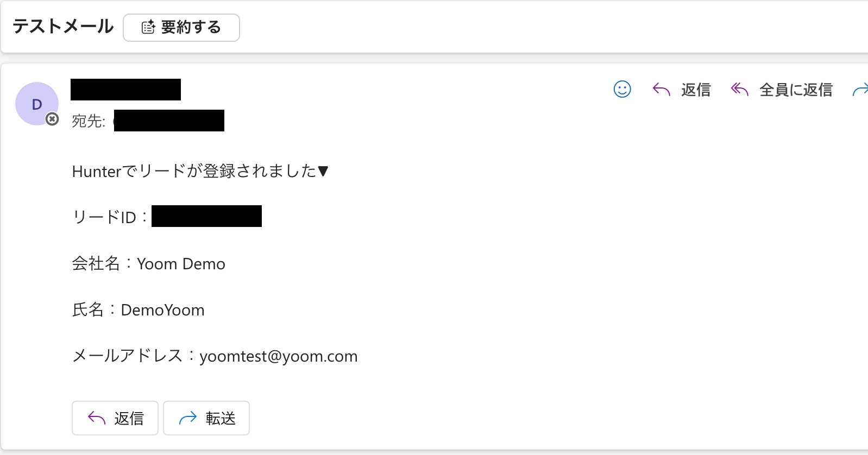The height and width of the screenshot is (455, 868).
Task: Open the smiley emoji reaction picker
Action: [622, 89]
